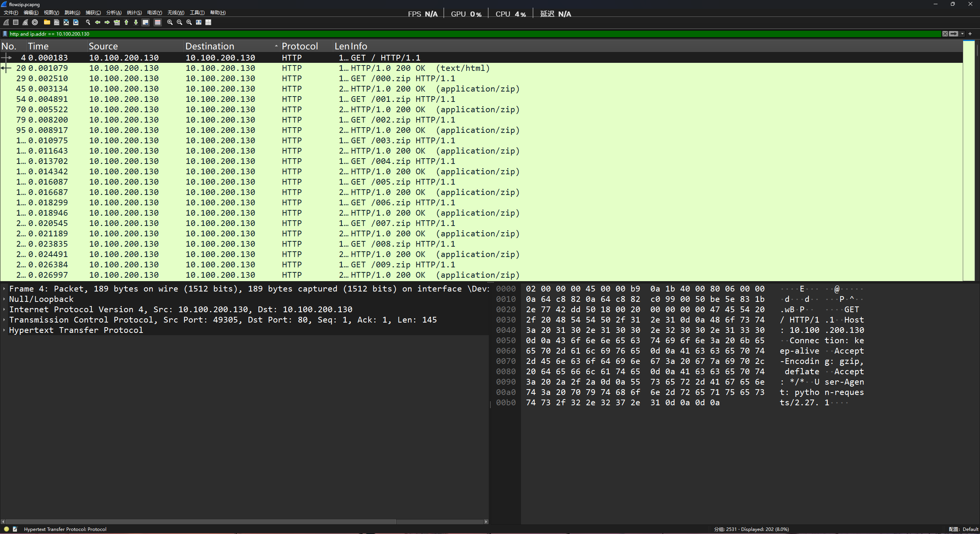Open capture options via the gear icon

tap(35, 22)
